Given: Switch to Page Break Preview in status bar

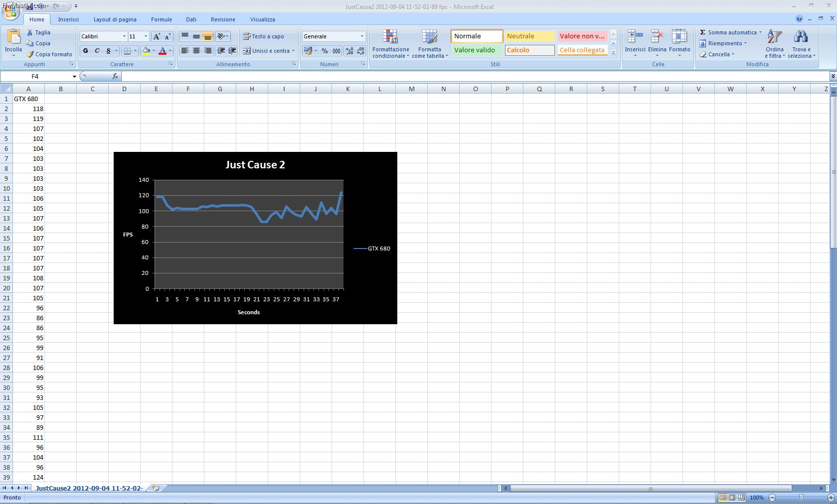Looking at the screenshot, I should click(x=741, y=498).
